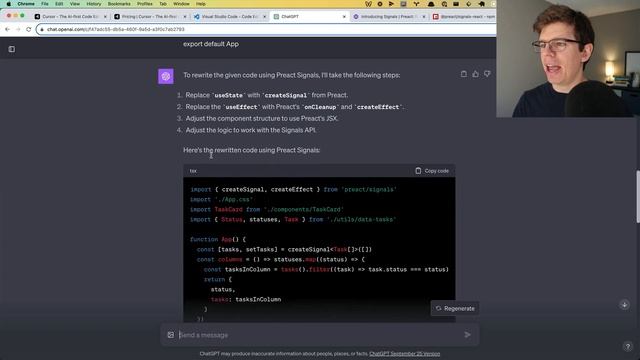The height and width of the screenshot is (360, 640).
Task: Click the ChatGPT avatar icon beside response
Action: tap(166, 76)
